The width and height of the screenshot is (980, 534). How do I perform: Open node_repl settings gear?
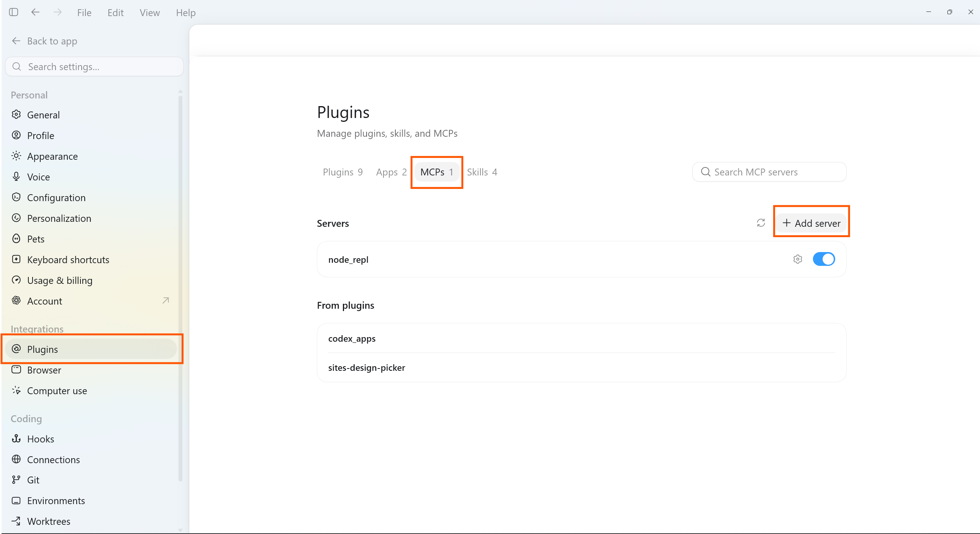click(798, 259)
